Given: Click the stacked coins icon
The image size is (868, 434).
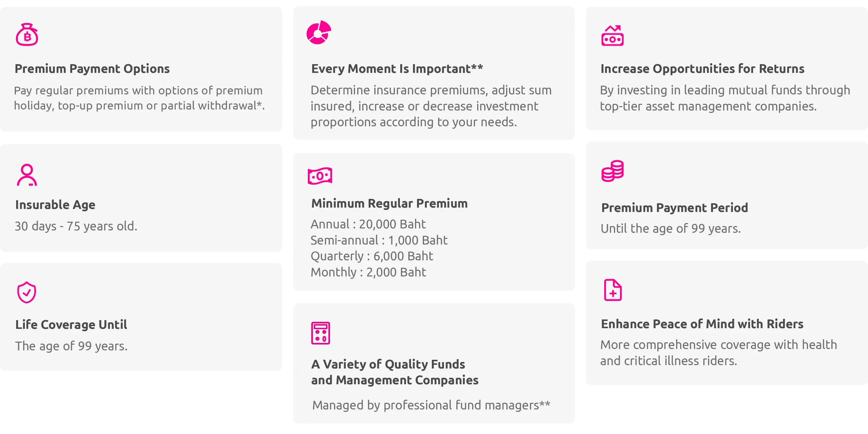Looking at the screenshot, I should tap(612, 171).
